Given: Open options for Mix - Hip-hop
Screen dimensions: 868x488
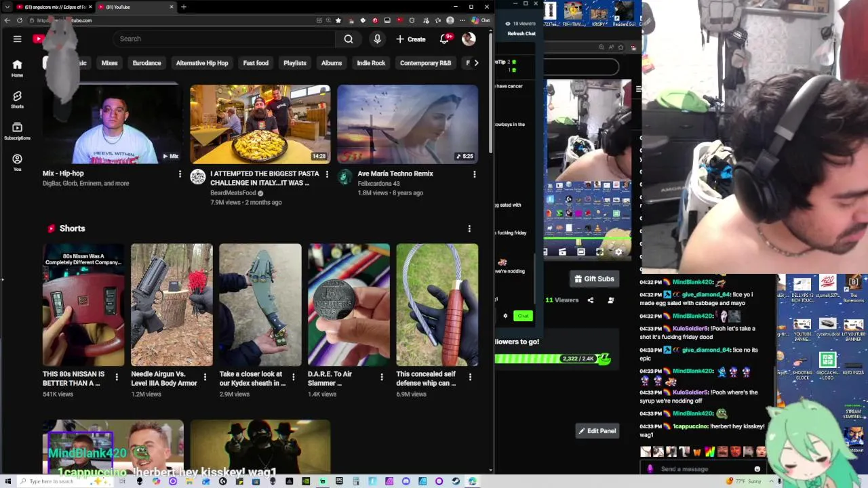Looking at the screenshot, I should (x=180, y=174).
